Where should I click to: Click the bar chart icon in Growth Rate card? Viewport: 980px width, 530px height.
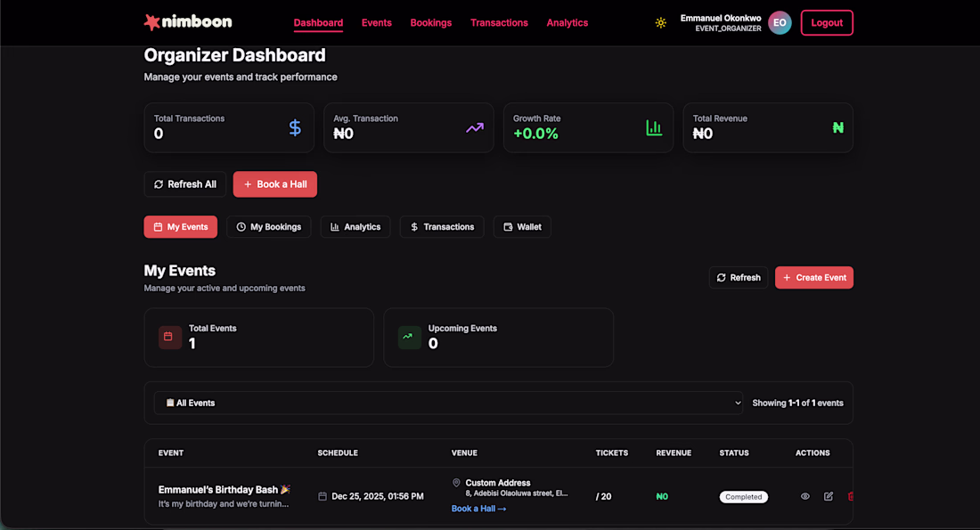[654, 127]
